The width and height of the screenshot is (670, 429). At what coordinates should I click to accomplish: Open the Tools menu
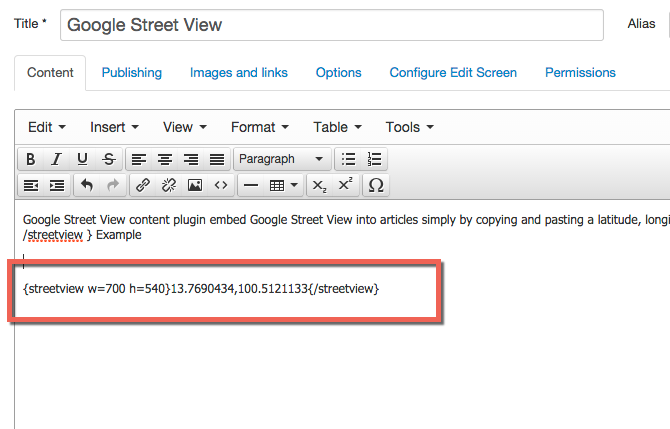click(x=409, y=127)
